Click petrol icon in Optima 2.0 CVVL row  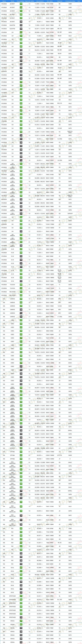coord(21,455)
